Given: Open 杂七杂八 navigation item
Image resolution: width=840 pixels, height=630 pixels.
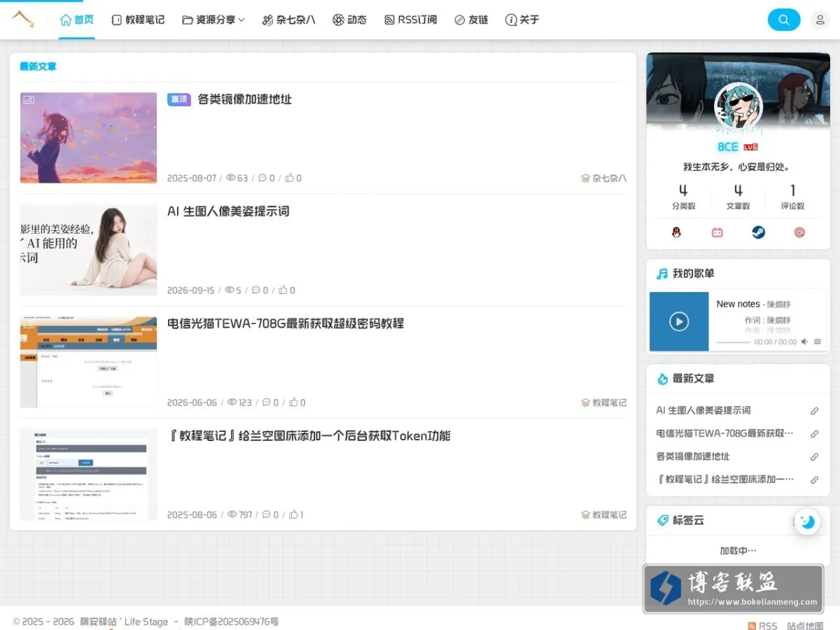Looking at the screenshot, I should 288,20.
